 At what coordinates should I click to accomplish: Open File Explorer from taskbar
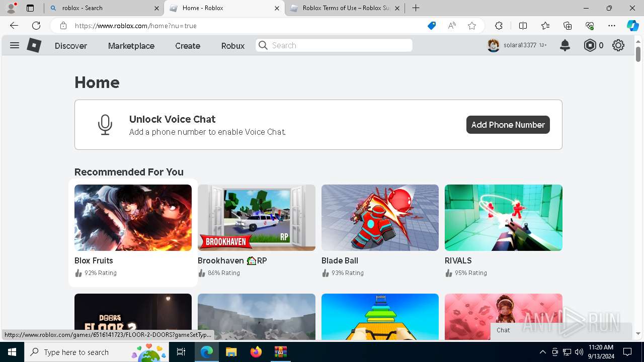coord(231,352)
